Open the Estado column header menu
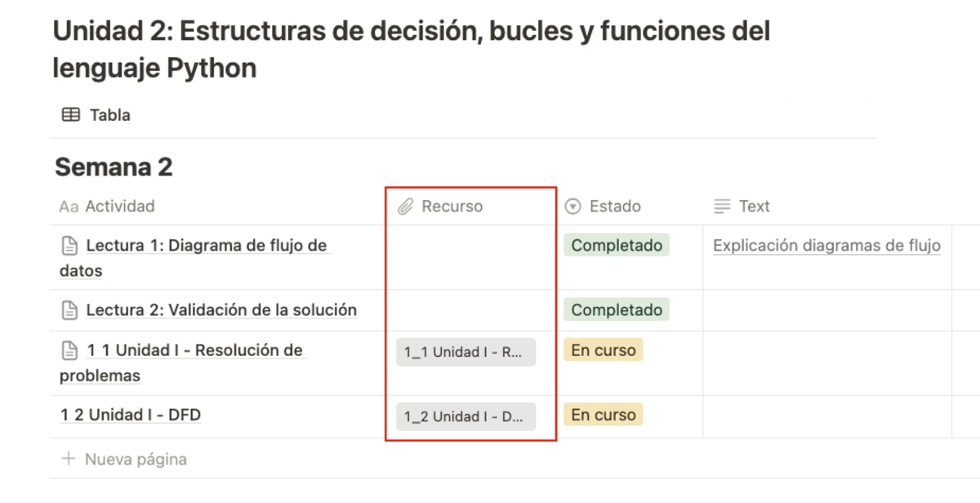This screenshot has width=980, height=503. coord(615,207)
